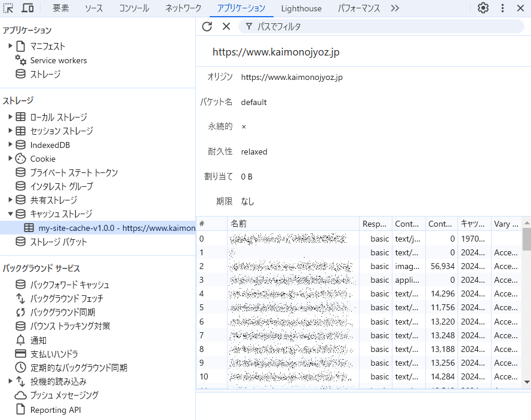Select セッション ストレージ table icon
This screenshot has width=531, height=420.
pyautogui.click(x=21, y=131)
